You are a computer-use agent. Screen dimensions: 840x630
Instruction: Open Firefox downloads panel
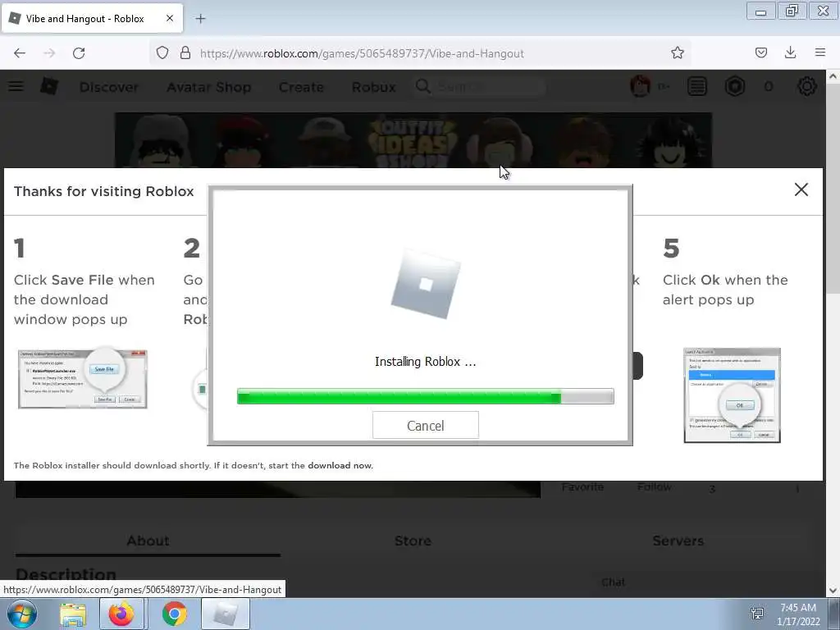[790, 52]
